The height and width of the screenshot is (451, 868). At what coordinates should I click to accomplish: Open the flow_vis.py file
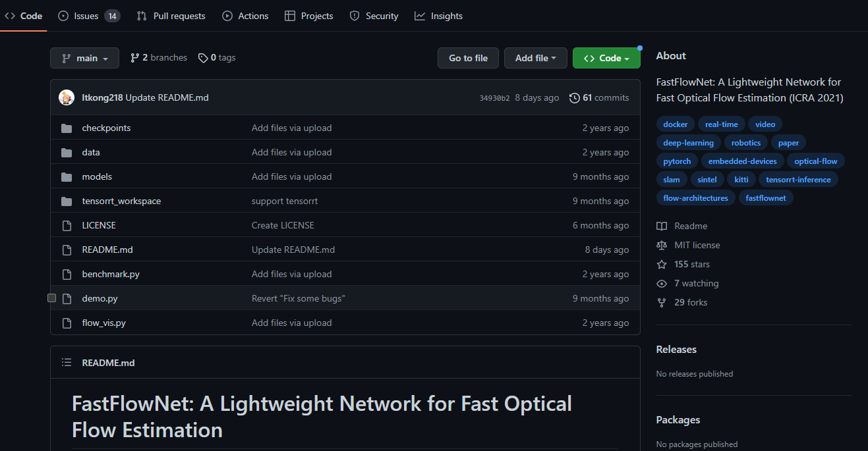pos(104,323)
